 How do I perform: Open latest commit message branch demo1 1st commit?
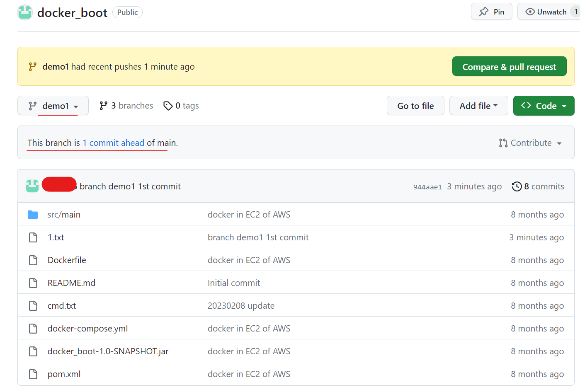coord(130,186)
